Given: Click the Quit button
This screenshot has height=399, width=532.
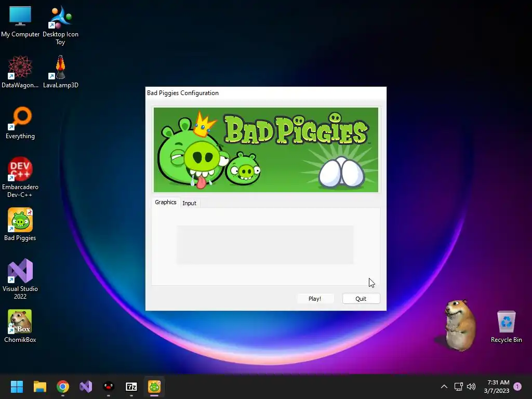Looking at the screenshot, I should click(x=361, y=299).
